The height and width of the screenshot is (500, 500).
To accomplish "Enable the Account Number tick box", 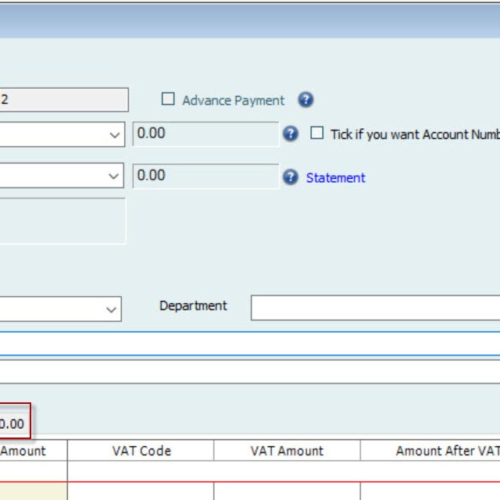I will [317, 133].
